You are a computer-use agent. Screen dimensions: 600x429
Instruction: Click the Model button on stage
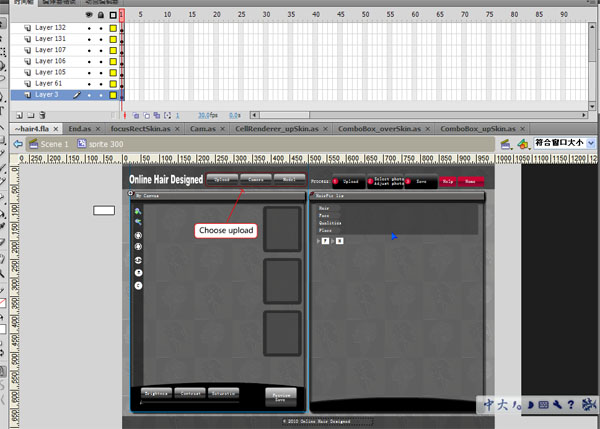pos(289,179)
